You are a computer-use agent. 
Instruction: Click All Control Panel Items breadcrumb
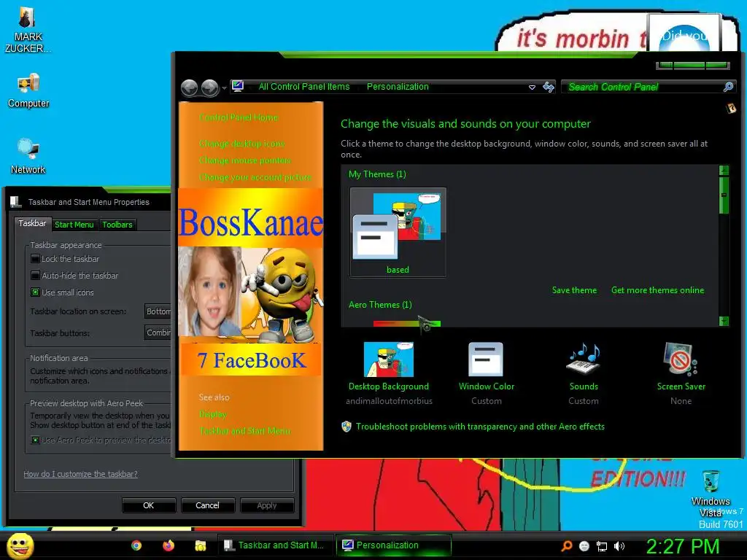[x=304, y=87]
